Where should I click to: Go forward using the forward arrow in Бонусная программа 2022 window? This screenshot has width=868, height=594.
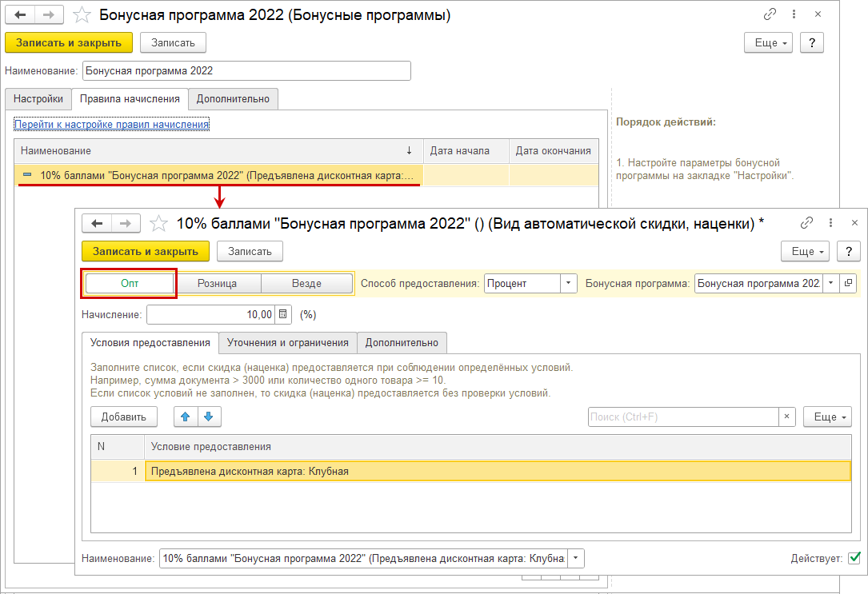pos(49,14)
